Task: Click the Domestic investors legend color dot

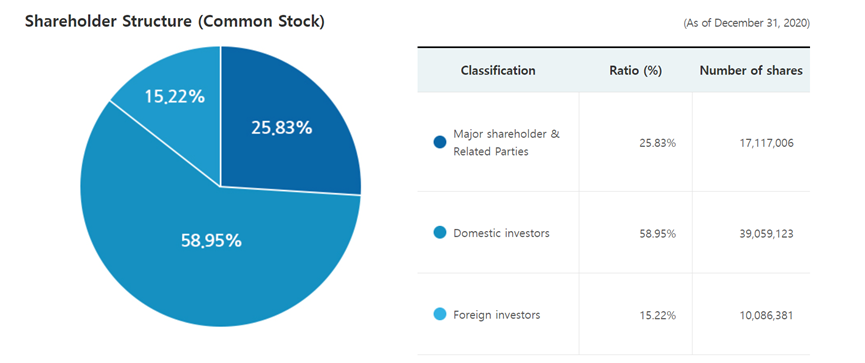Action: click(440, 233)
